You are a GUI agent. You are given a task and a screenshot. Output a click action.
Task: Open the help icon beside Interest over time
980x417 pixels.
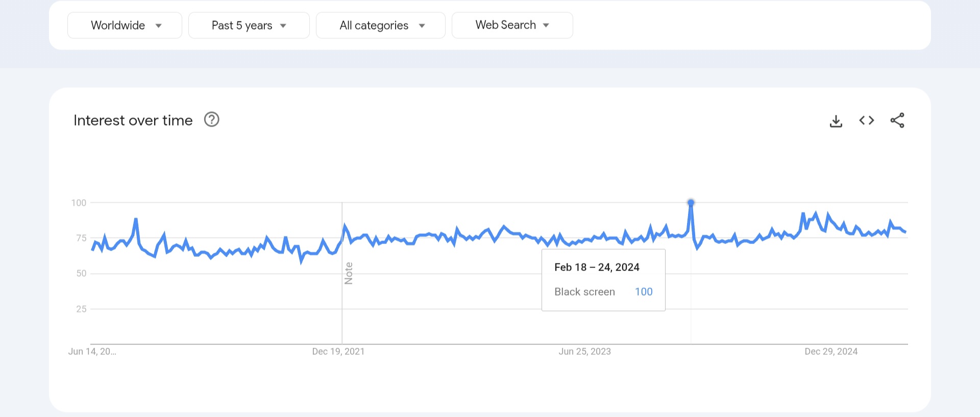211,119
